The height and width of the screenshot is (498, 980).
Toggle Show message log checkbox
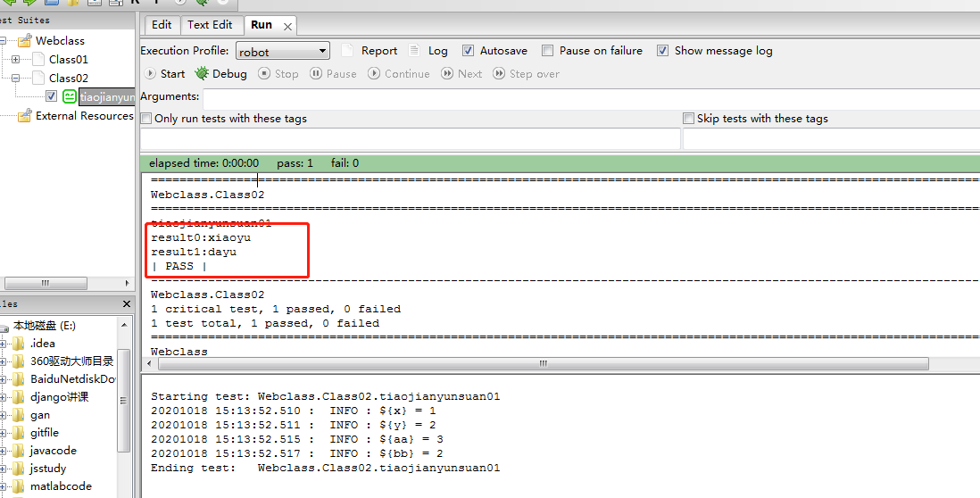coord(662,51)
